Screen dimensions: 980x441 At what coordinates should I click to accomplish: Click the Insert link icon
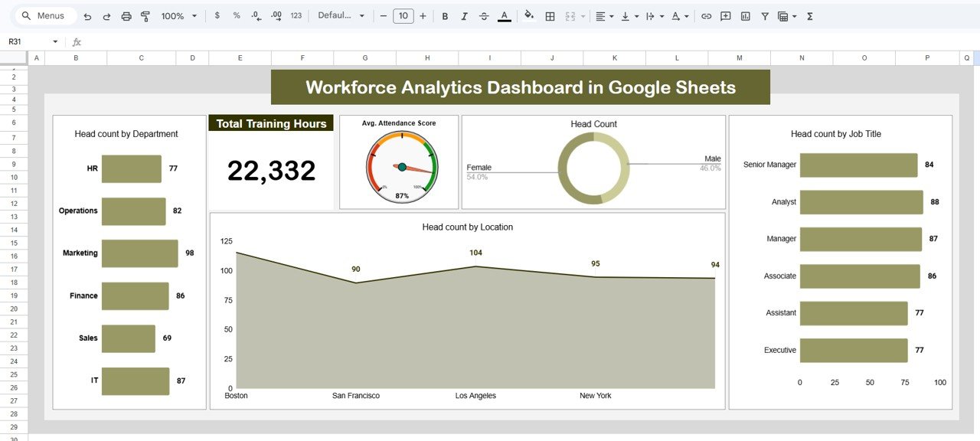pos(706,15)
